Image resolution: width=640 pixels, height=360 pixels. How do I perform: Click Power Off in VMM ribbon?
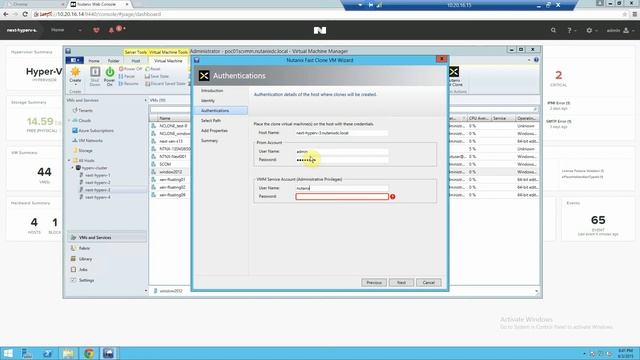(131, 69)
